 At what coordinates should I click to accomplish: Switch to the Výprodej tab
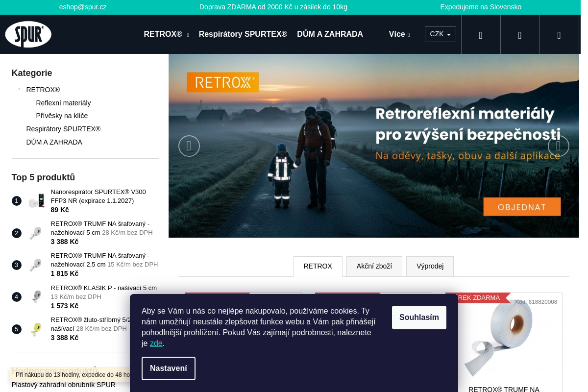click(430, 266)
